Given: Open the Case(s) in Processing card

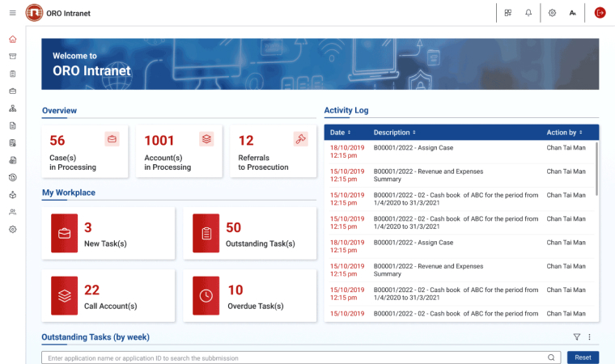Looking at the screenshot, I should pos(85,151).
